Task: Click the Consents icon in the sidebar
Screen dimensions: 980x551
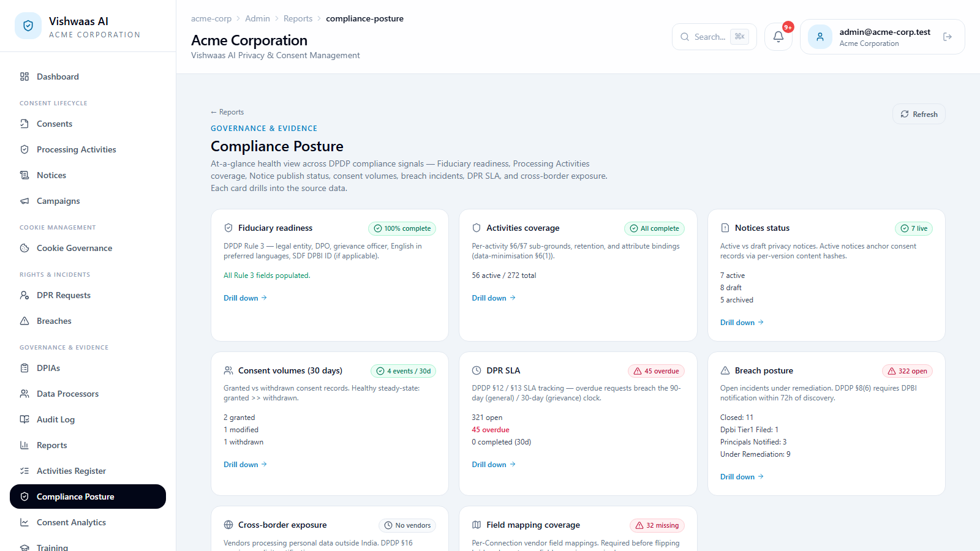Action: tap(24, 124)
